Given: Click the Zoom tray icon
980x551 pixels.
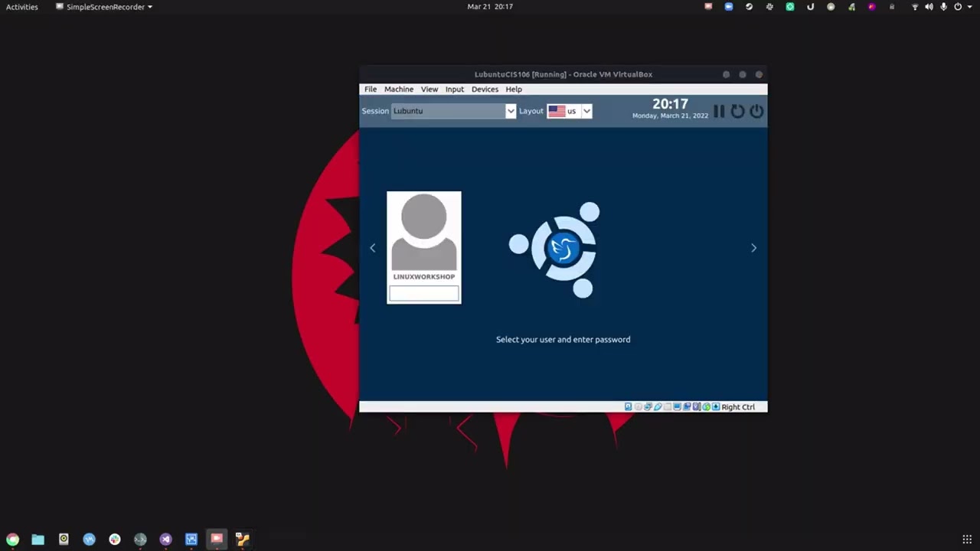Looking at the screenshot, I should click(x=729, y=7).
